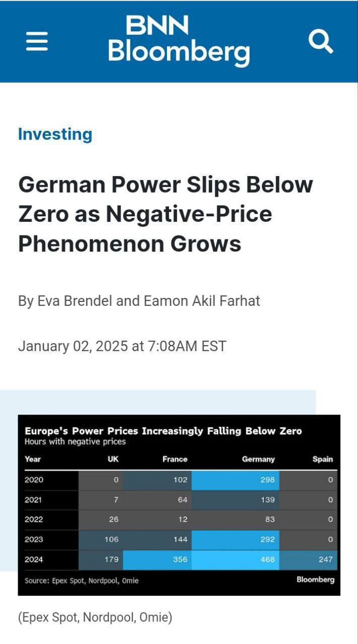Click the Spain column header
Viewport: 358px width, 644px height.
[323, 459]
